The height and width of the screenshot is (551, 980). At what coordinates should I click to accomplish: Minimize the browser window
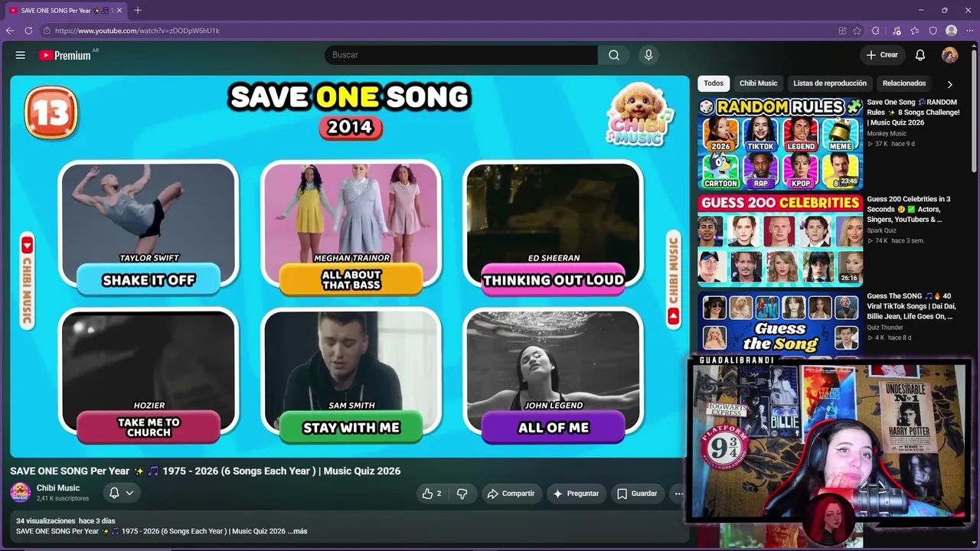click(x=921, y=10)
